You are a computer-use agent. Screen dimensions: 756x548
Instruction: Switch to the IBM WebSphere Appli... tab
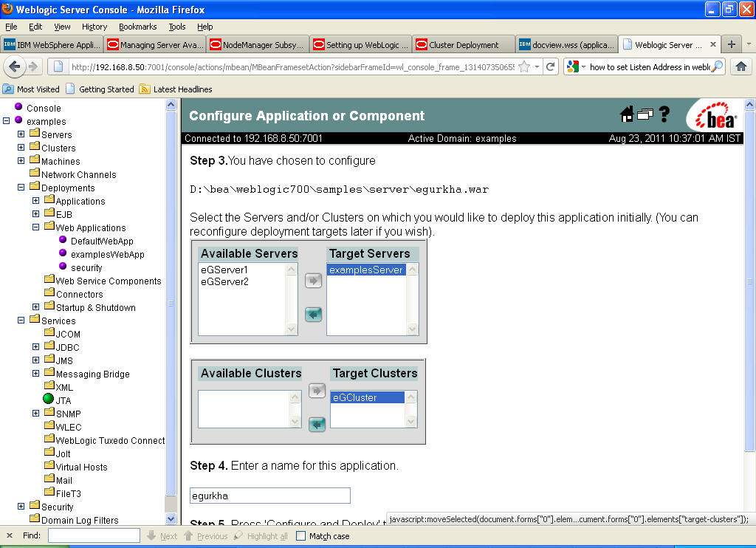pyautogui.click(x=52, y=45)
